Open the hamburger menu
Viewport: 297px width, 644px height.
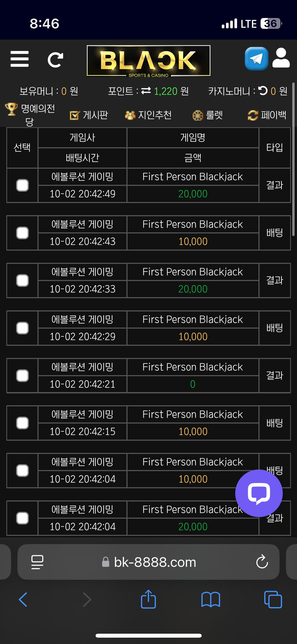point(20,59)
